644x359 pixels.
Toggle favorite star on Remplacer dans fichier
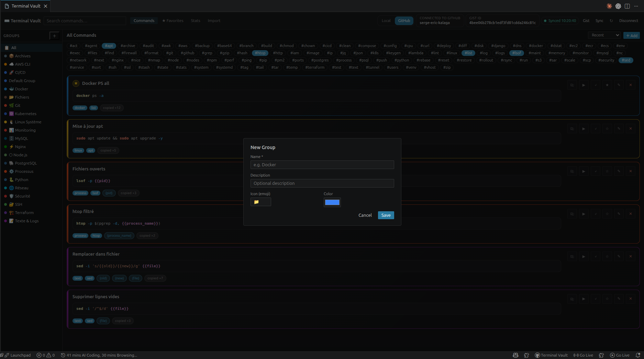click(607, 256)
